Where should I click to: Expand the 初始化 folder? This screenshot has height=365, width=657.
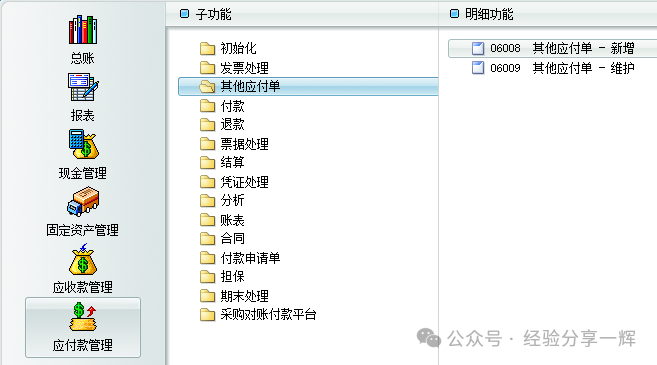(x=207, y=49)
